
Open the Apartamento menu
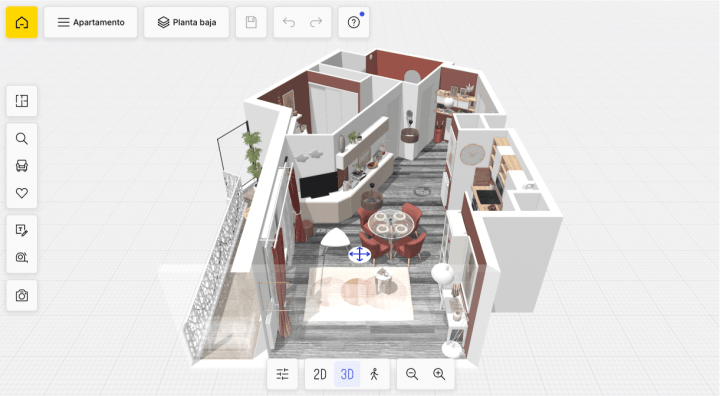click(90, 22)
